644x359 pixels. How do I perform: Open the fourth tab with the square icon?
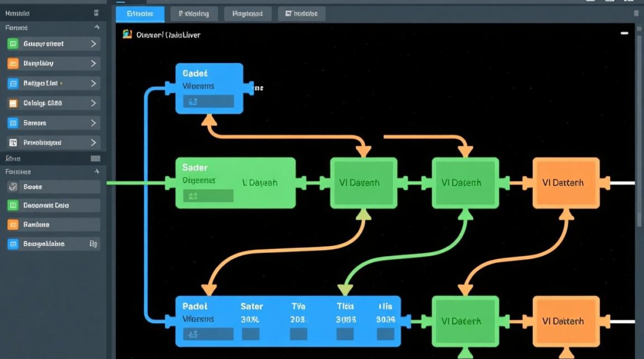(301, 14)
